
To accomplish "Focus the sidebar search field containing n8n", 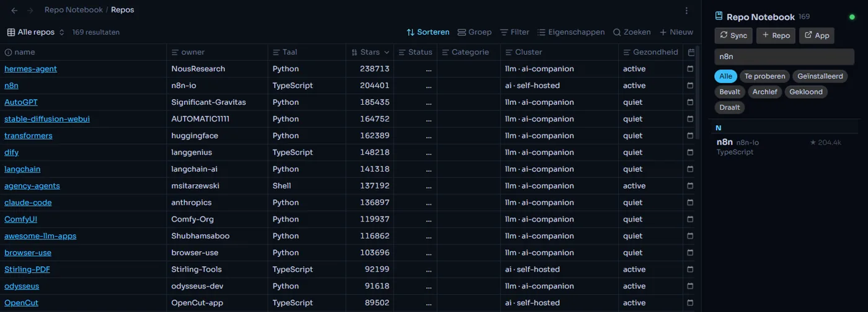I will (784, 56).
